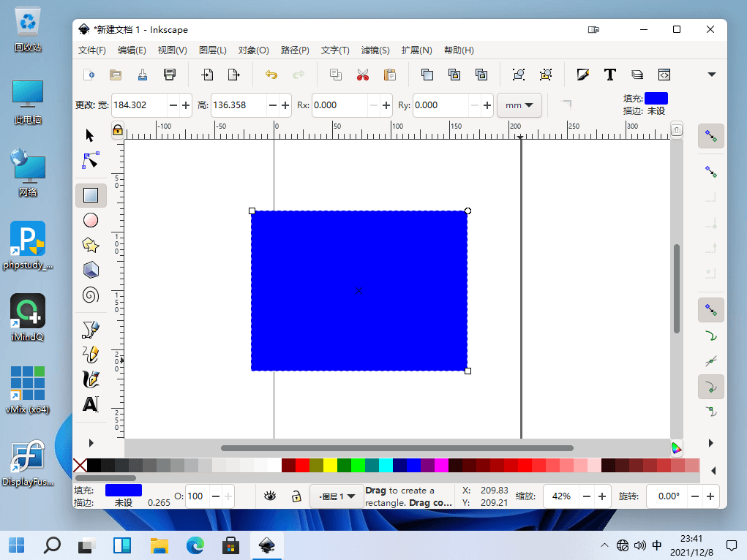747x560 pixels.
Task: Expand the snap bar overflow arrow
Action: pyautogui.click(x=711, y=443)
